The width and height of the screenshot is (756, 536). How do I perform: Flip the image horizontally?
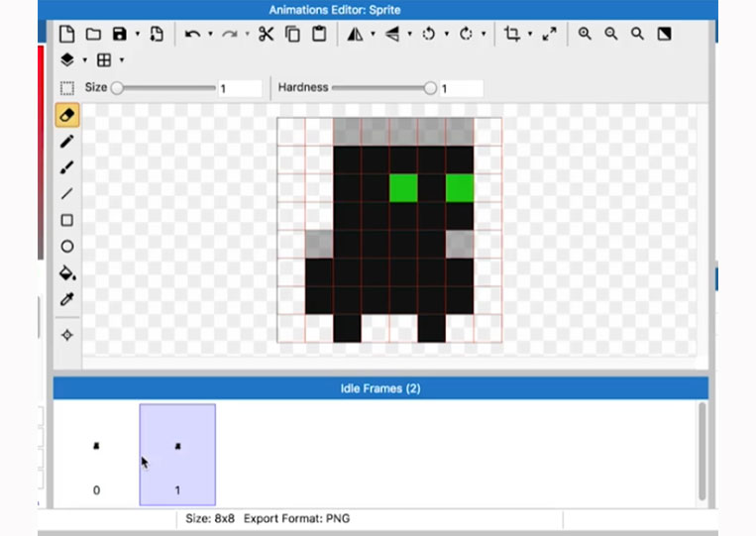coord(356,35)
